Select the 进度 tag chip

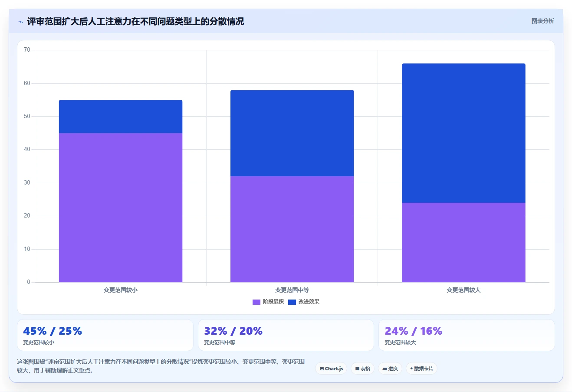click(x=390, y=369)
